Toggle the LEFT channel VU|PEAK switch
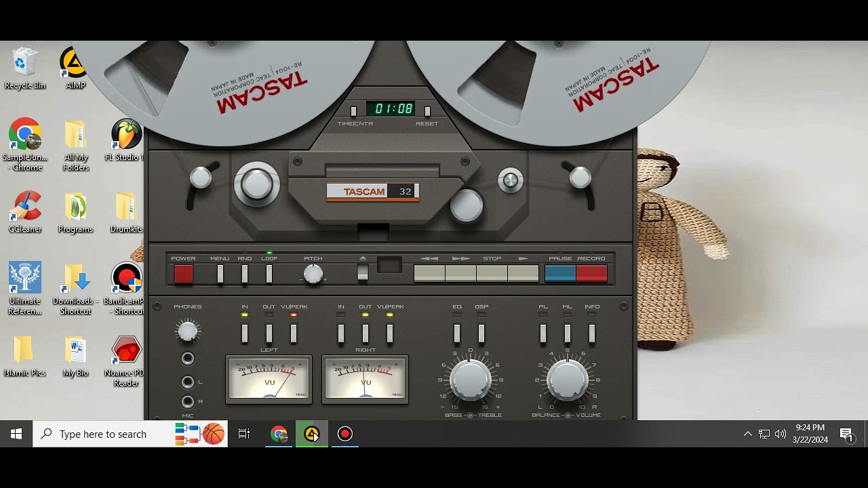The height and width of the screenshot is (488, 868). [294, 333]
